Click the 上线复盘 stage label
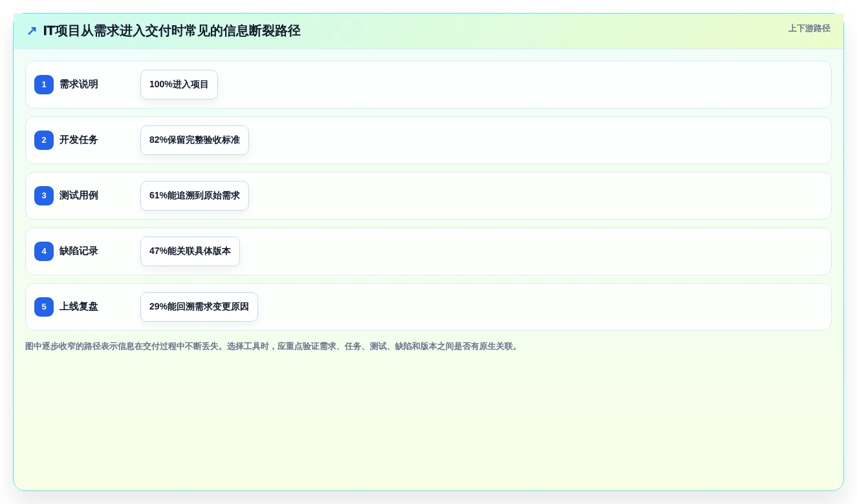 pyautogui.click(x=79, y=307)
